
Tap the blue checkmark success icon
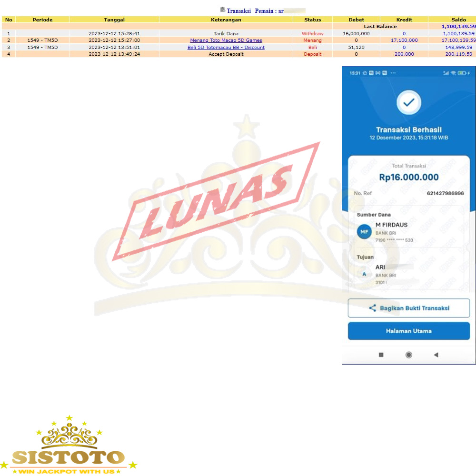[x=408, y=102]
